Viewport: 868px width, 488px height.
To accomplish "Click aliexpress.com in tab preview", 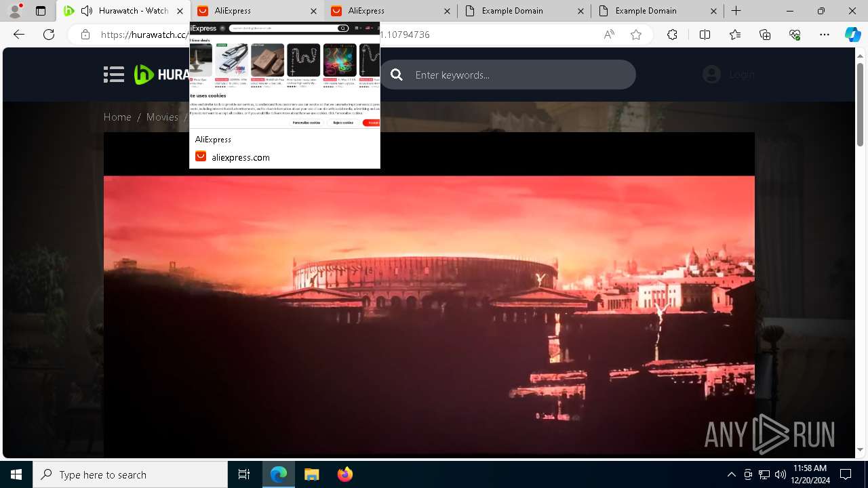I will point(241,157).
